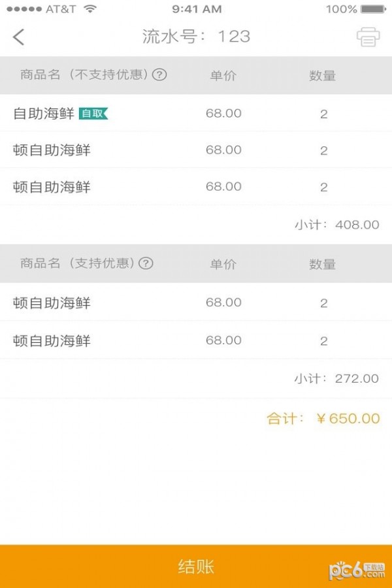The width and height of the screenshot is (392, 588).
Task: Click the printer icon
Action: (x=368, y=37)
